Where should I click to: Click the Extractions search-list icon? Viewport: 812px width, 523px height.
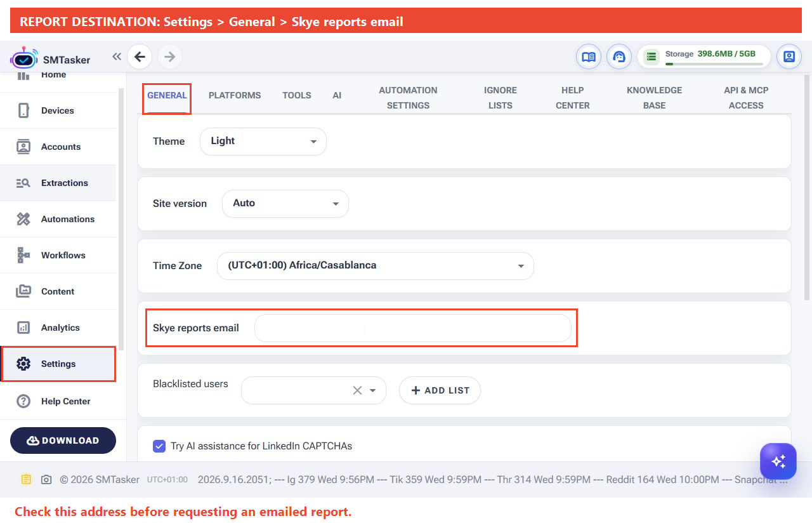pos(23,183)
